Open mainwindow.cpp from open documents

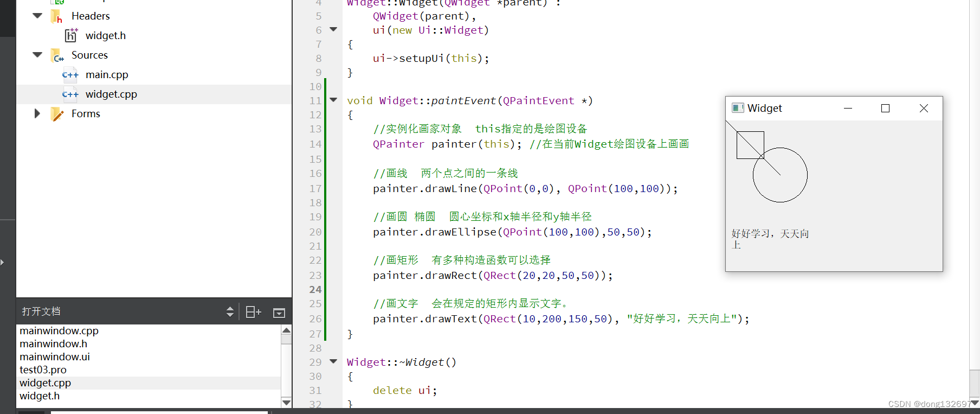[59, 330]
